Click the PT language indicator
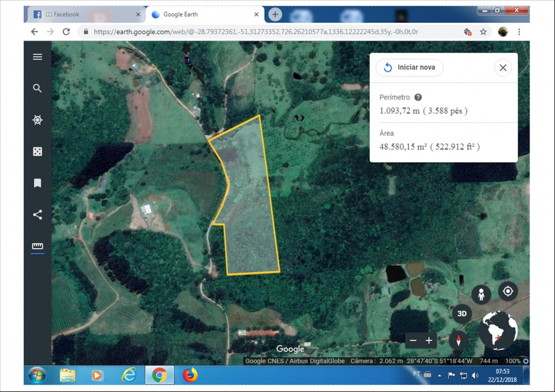 (416, 374)
